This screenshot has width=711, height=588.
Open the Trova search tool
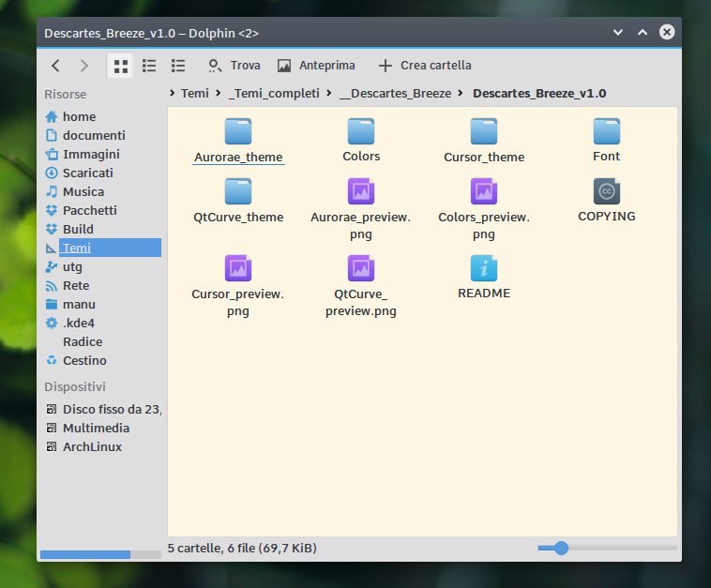tap(234, 66)
